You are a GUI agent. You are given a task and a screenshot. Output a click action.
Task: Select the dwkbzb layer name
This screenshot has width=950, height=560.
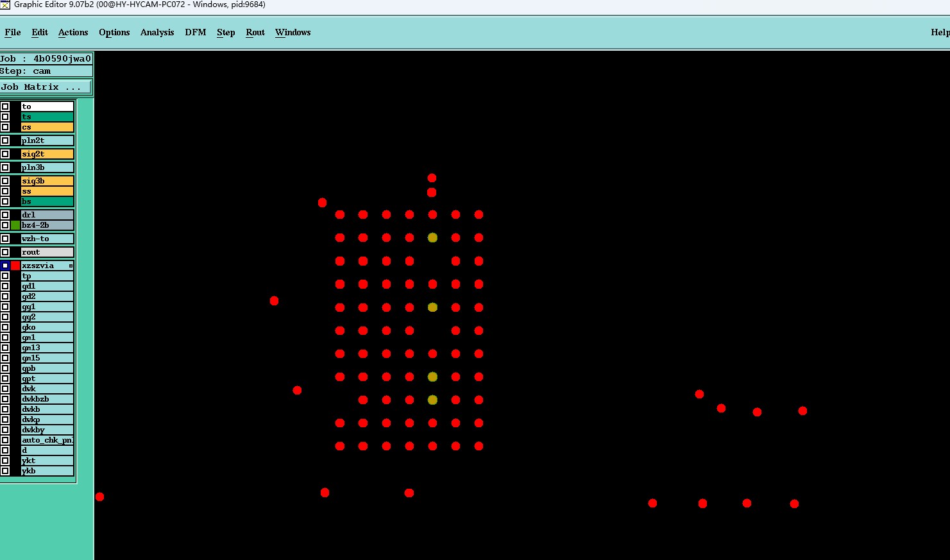[47, 399]
